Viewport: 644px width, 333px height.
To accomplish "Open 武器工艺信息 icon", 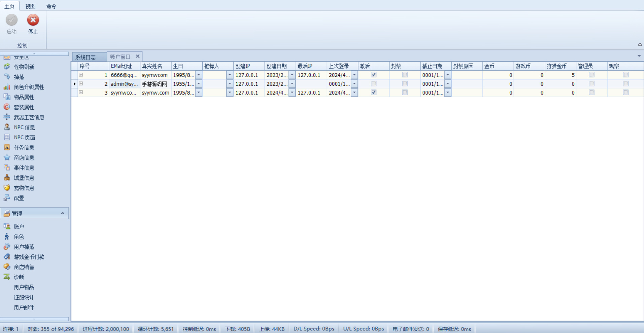I will point(7,117).
